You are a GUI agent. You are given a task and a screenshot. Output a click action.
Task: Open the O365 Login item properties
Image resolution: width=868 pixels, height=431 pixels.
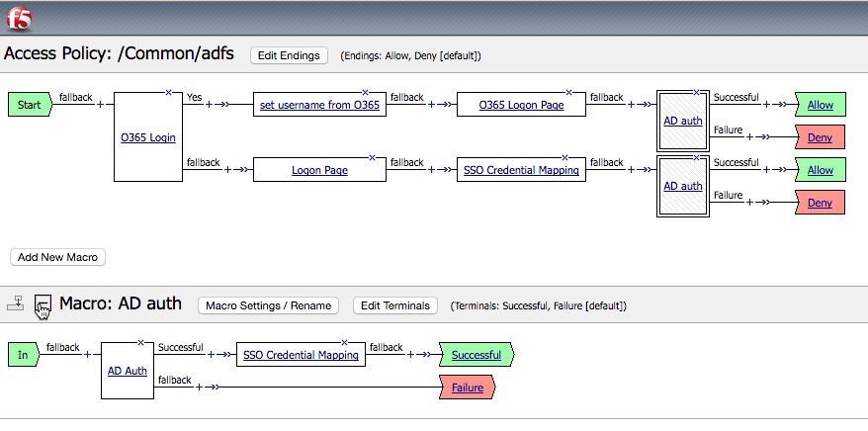[147, 137]
